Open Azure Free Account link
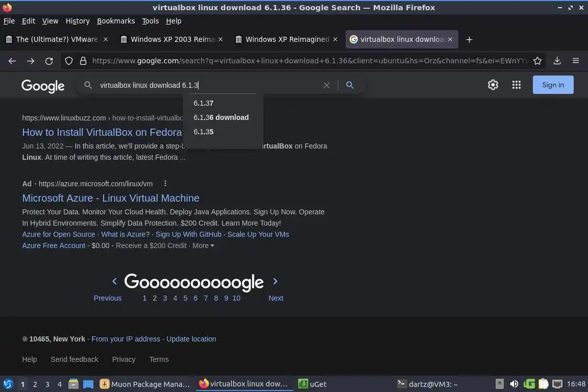The width and height of the screenshot is (588, 392). (54, 246)
